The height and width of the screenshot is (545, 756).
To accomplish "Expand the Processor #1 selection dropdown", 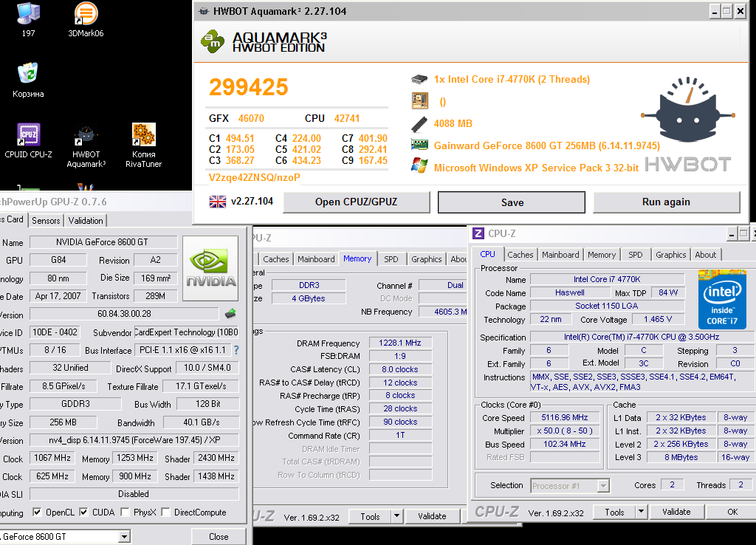I will pos(603,486).
